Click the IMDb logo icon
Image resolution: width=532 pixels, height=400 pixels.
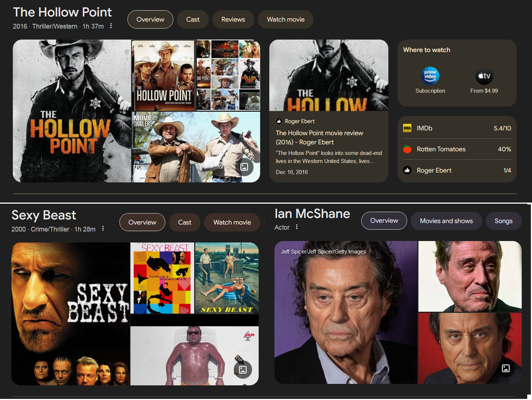click(407, 128)
